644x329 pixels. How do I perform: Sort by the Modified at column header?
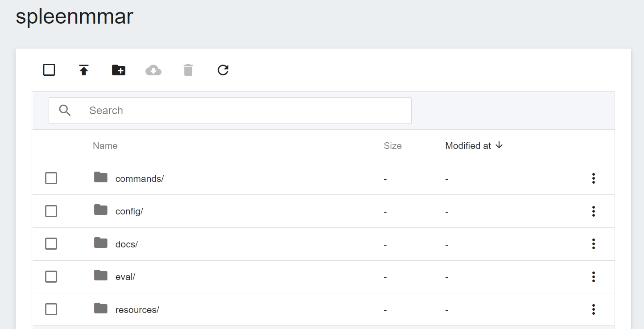[x=468, y=146]
